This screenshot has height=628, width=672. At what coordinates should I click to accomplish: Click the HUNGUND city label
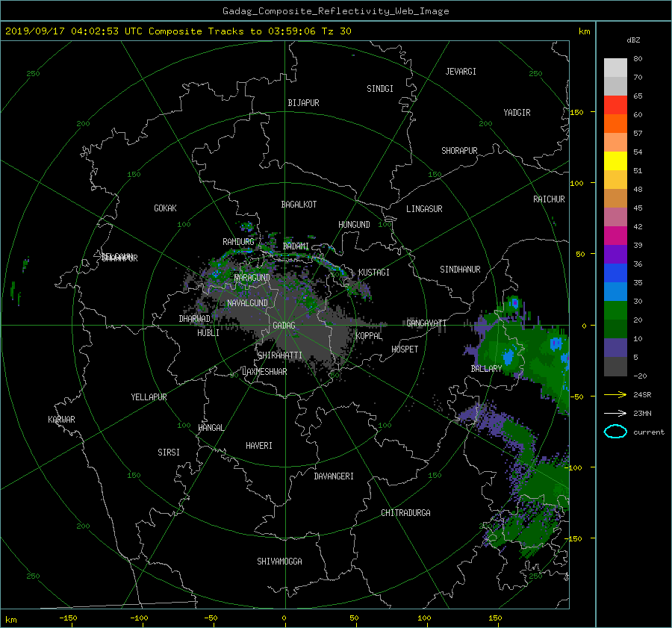(x=354, y=225)
